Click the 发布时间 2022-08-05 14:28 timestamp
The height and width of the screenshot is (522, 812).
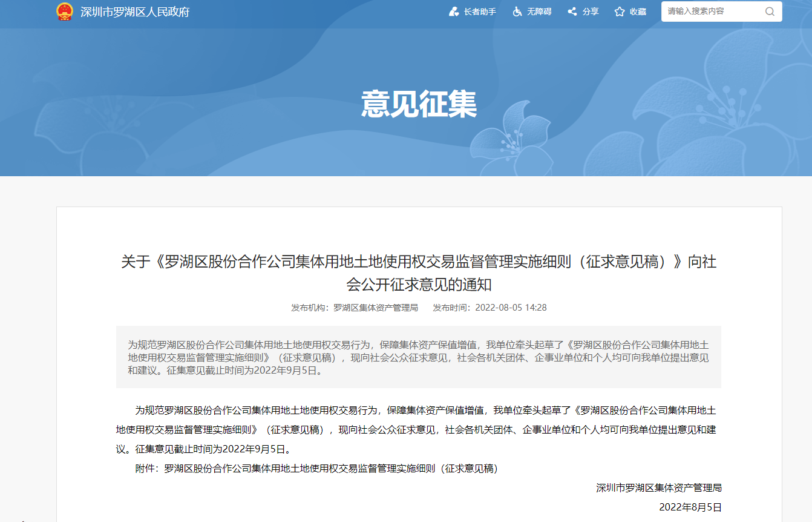489,308
